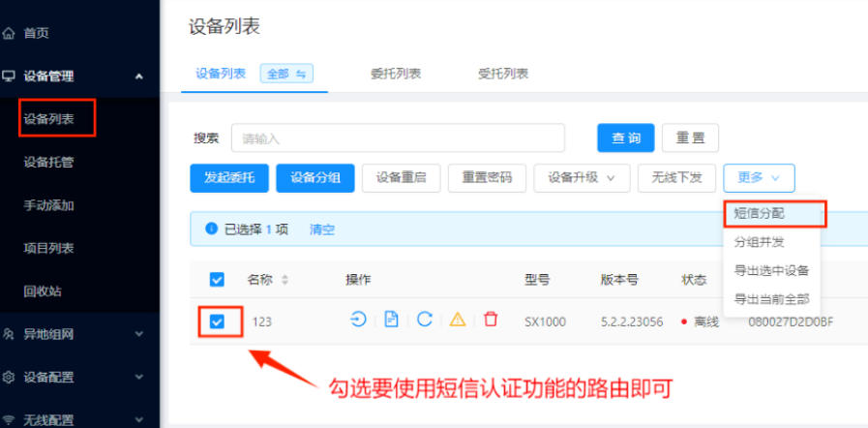This screenshot has height=428, width=868.
Task: Open the document details icon for device 123
Action: pos(391,320)
